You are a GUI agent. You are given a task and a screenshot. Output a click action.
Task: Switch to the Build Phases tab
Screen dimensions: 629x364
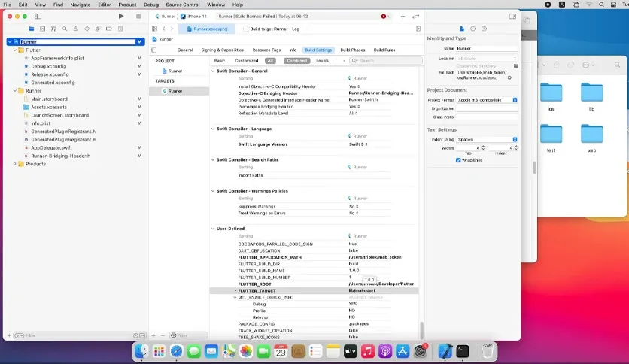click(353, 50)
